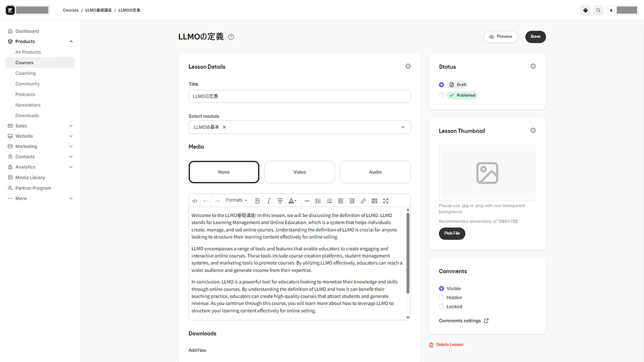644x362 pixels.
Task: Toggle fullscreen mode for the editor
Action: click(386, 201)
